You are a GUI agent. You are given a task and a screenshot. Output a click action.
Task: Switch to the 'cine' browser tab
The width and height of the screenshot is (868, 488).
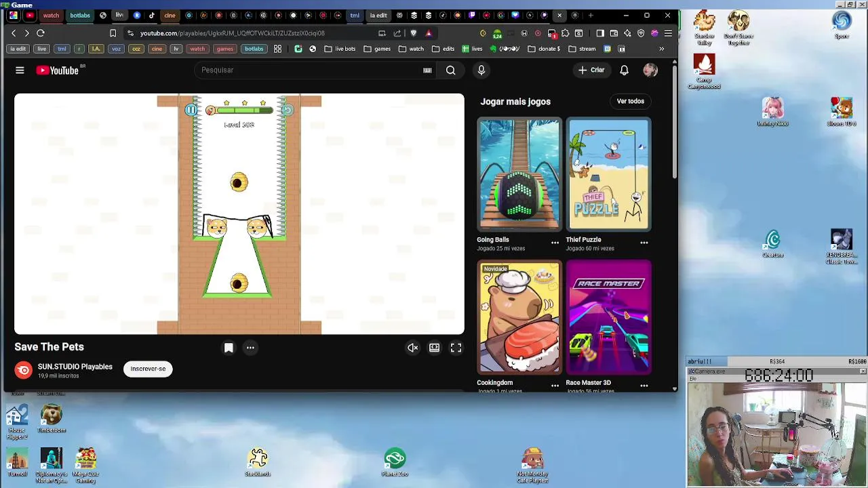click(170, 15)
